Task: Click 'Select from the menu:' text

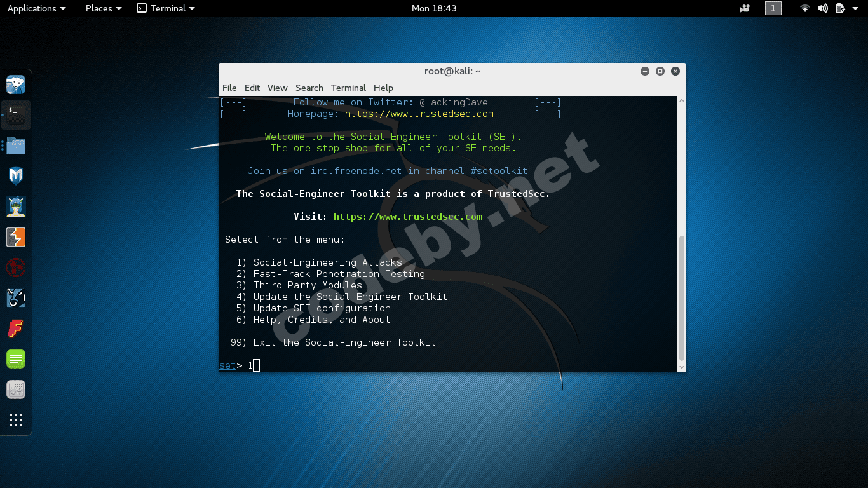Action: (285, 240)
